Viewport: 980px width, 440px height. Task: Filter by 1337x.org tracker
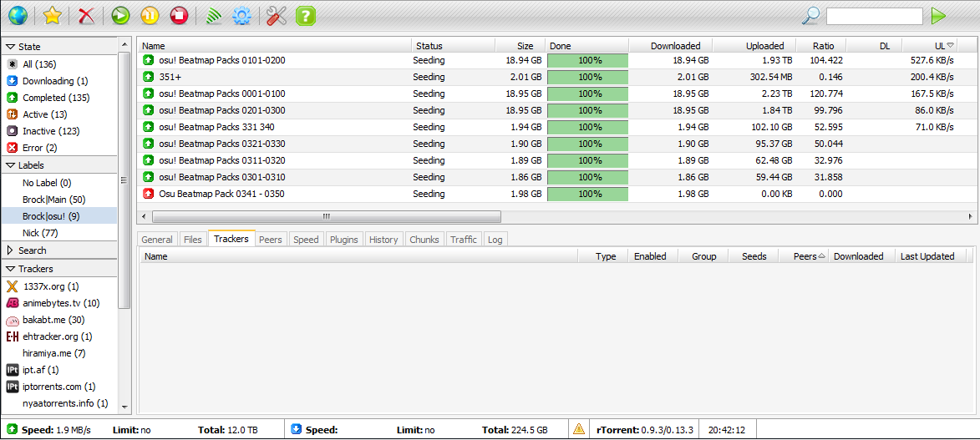58,286
